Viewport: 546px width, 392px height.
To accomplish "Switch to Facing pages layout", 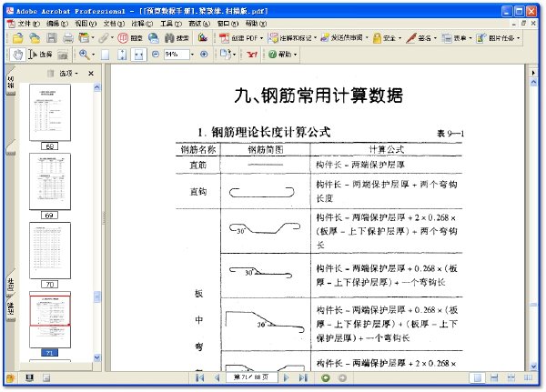I will (528, 377).
